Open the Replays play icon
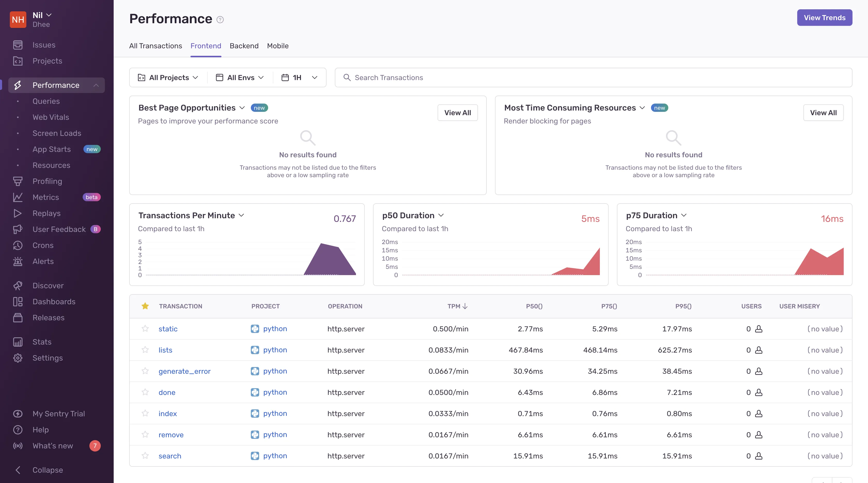The width and height of the screenshot is (868, 483). tap(18, 213)
